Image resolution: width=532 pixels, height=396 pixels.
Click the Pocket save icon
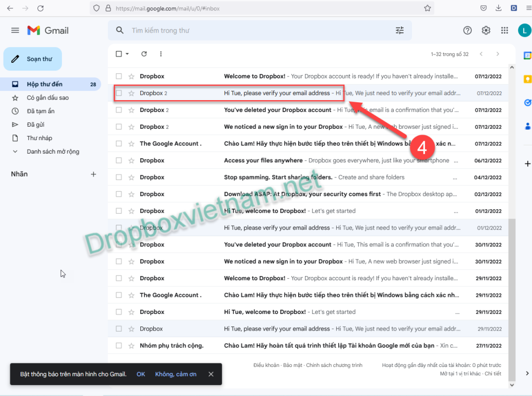coord(484,8)
